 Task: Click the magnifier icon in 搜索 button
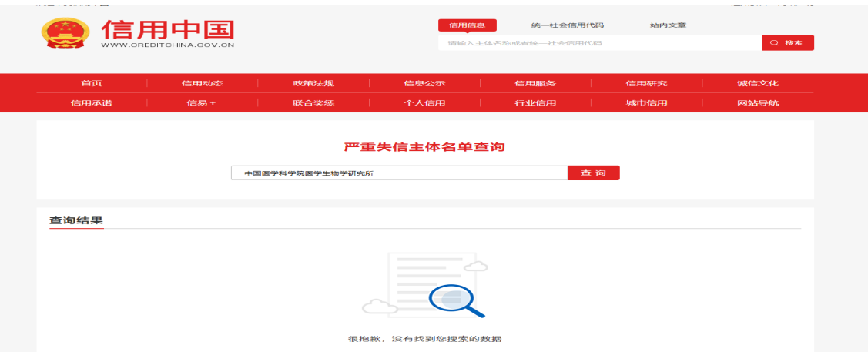[775, 42]
